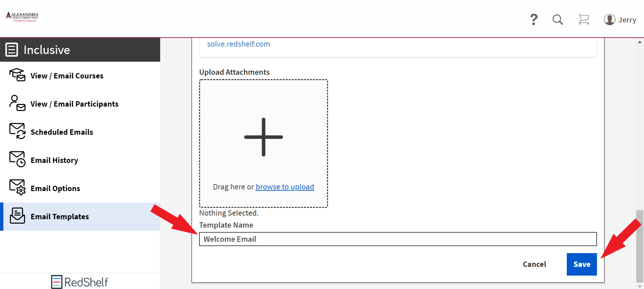Click the browse to upload link

(x=285, y=187)
